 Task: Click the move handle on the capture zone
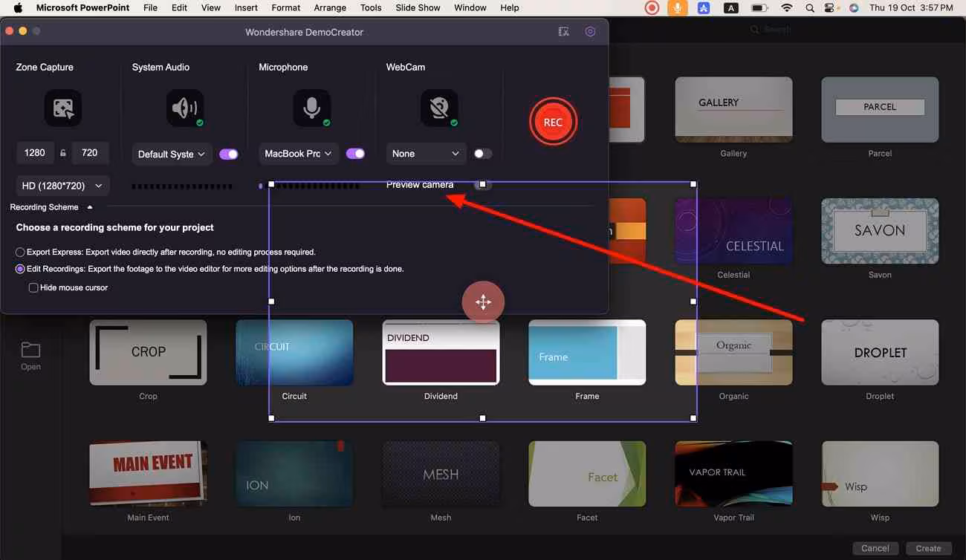coord(483,302)
